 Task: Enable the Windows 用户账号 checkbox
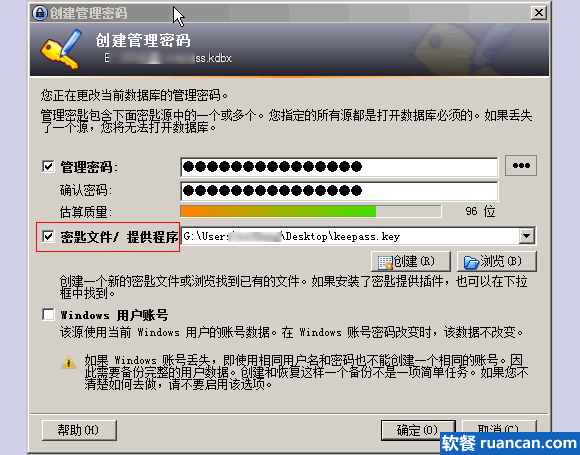pos(48,314)
